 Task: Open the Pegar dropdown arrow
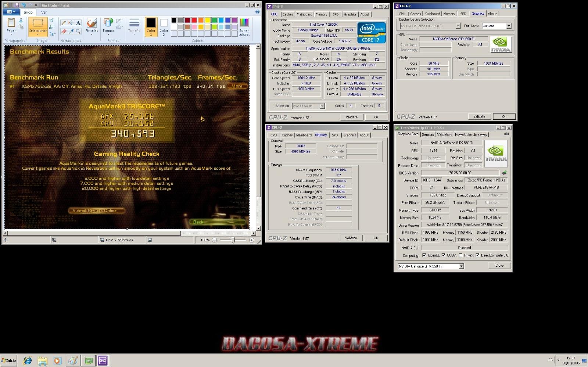11,34
